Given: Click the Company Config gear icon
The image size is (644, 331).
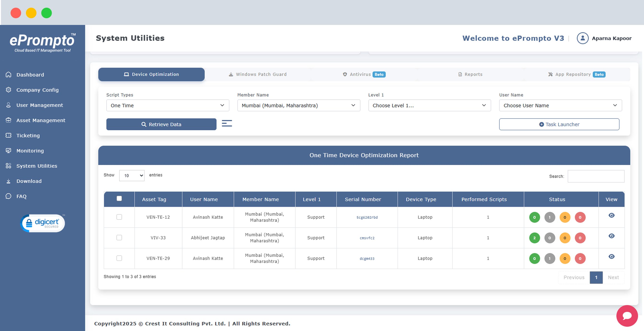Looking at the screenshot, I should 8,90.
